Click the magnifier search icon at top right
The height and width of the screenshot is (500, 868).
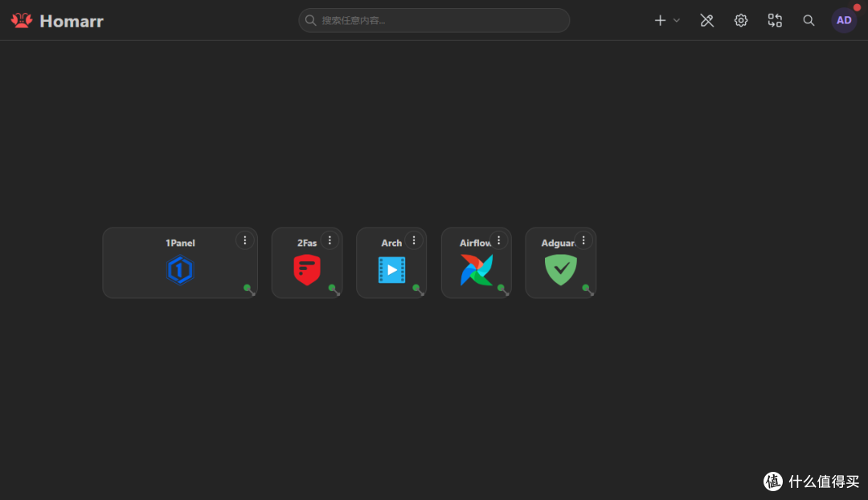[x=809, y=20]
